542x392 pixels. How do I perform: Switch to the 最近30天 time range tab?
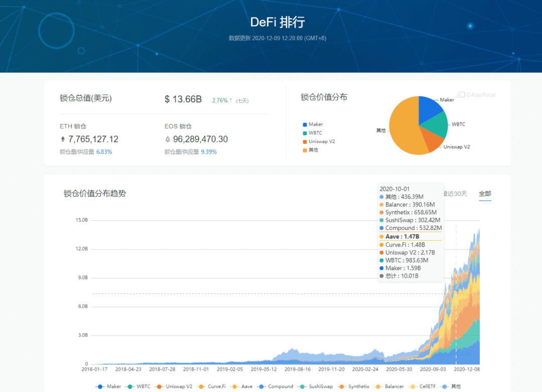(x=456, y=194)
